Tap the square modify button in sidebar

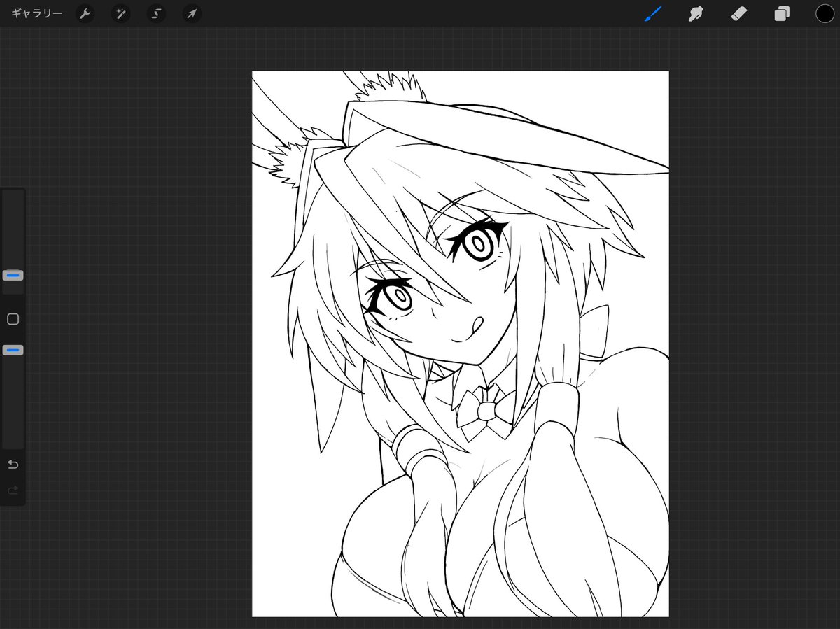[x=13, y=319]
